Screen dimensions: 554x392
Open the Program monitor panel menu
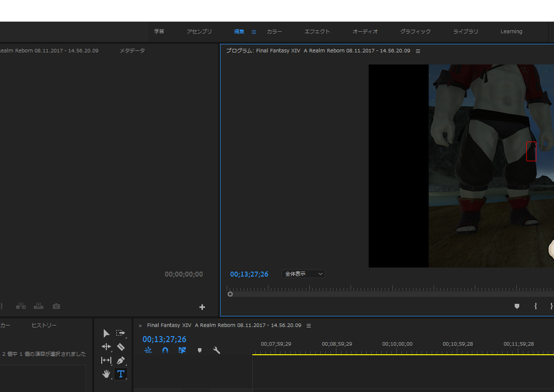click(x=418, y=50)
